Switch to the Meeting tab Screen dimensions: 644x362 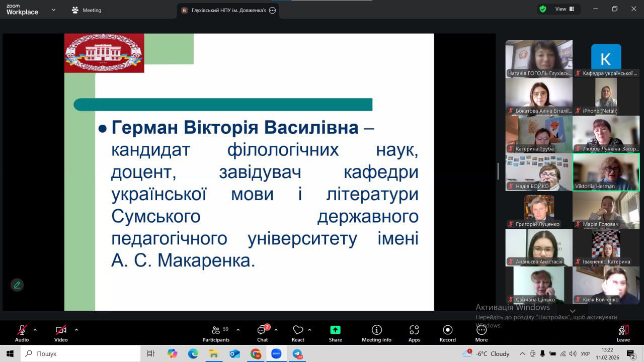tap(87, 10)
